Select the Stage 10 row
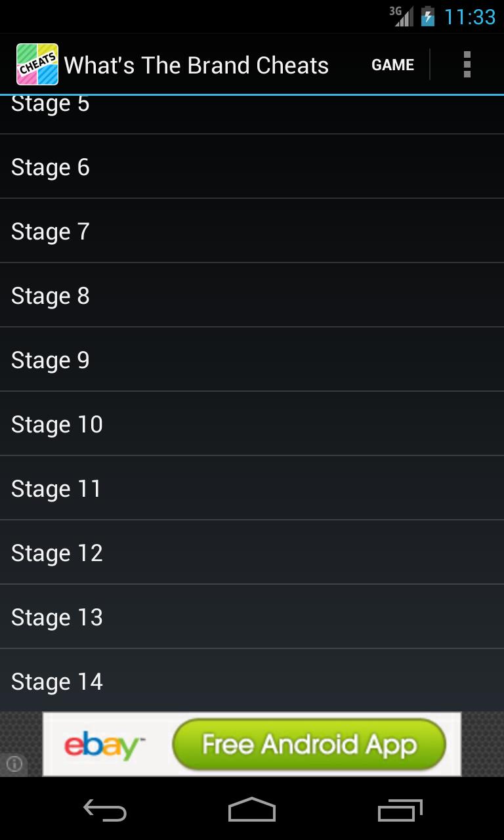The image size is (504, 840). [x=252, y=425]
